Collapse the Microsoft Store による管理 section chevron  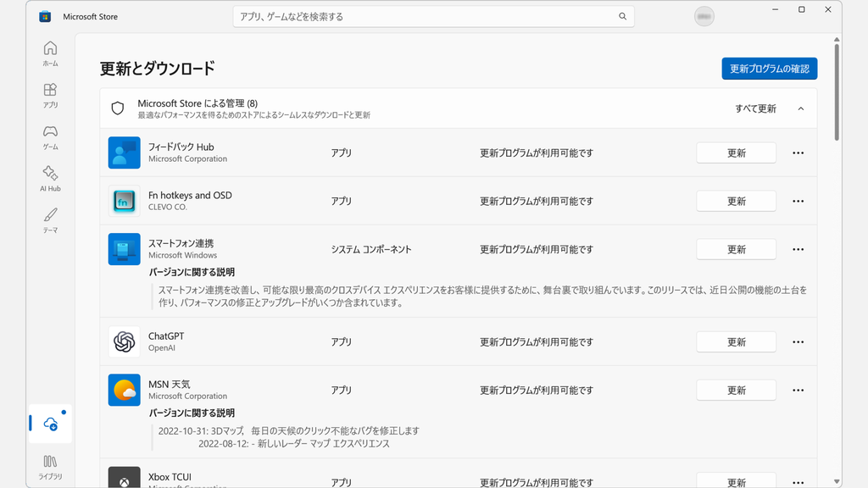(x=800, y=108)
